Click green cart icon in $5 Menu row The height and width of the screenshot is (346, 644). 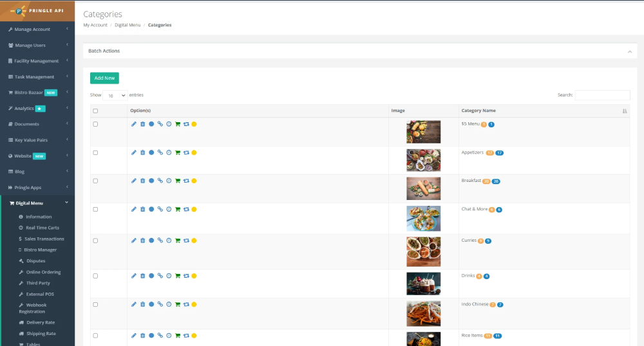178,124
